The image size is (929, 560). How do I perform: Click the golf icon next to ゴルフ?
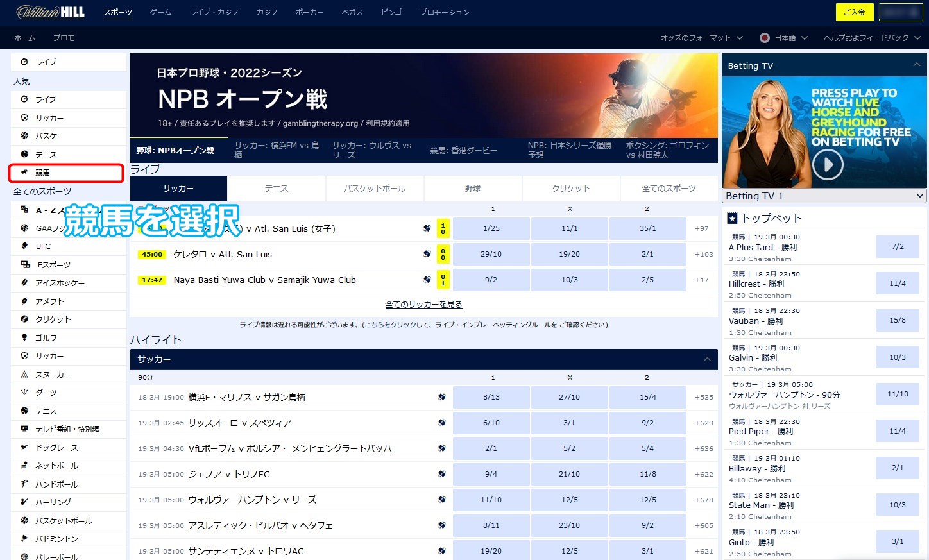24,337
